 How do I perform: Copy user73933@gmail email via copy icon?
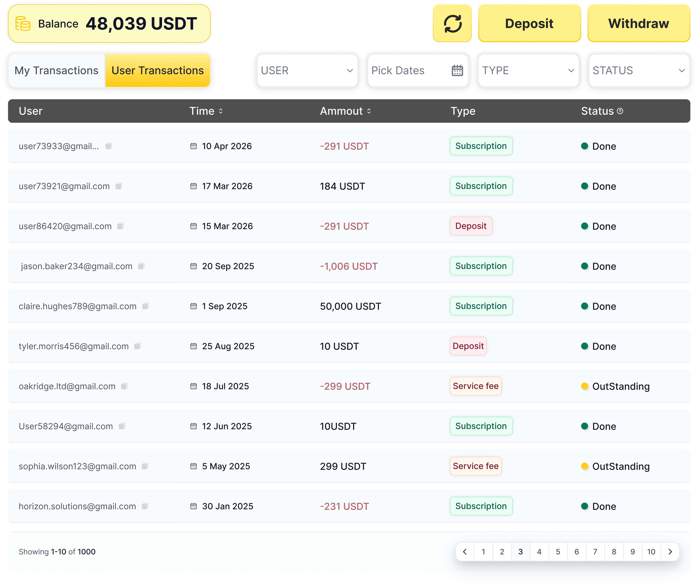108,146
